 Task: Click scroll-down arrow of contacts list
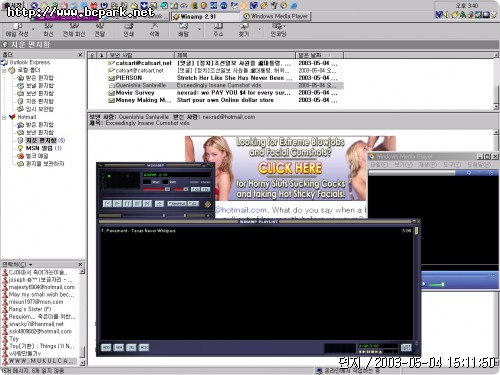click(82, 363)
